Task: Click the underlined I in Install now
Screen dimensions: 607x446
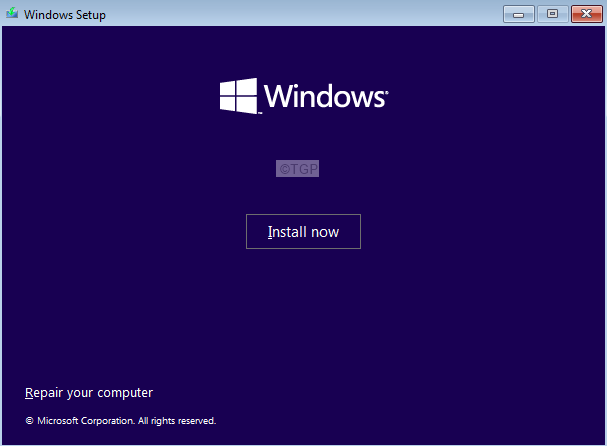Action: pyautogui.click(x=270, y=232)
